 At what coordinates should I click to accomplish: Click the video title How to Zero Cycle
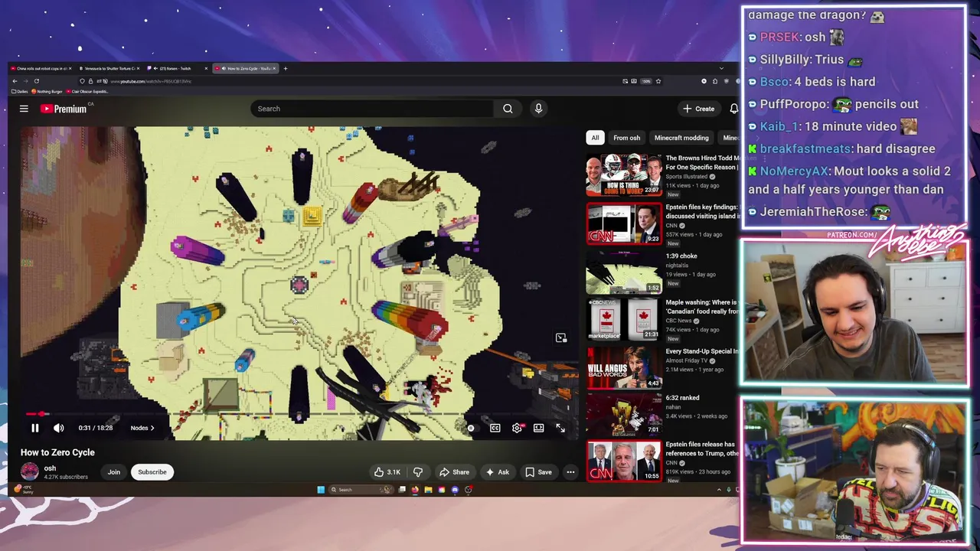click(57, 452)
